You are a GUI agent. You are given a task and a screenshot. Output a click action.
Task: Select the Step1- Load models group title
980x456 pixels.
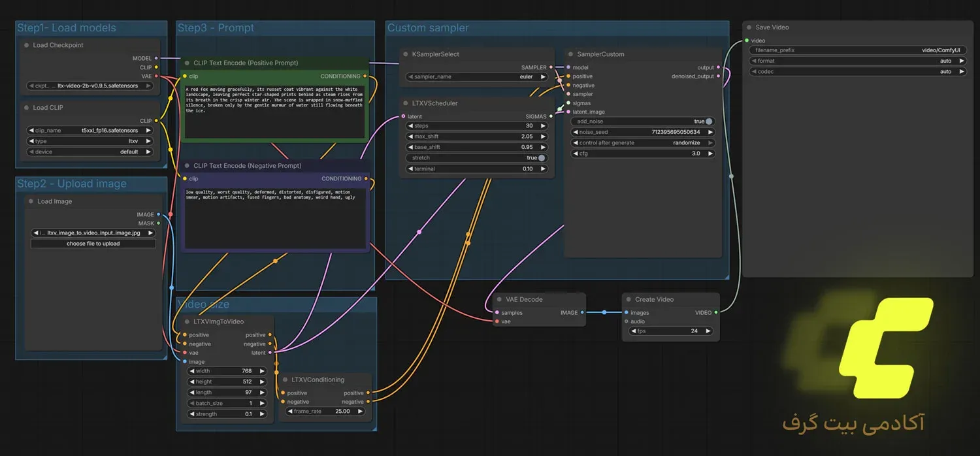(67, 28)
